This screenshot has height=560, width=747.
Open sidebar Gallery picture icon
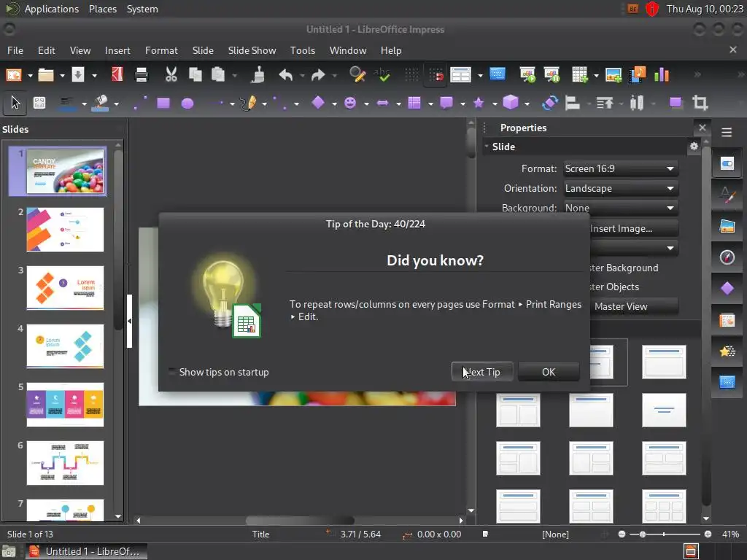[x=727, y=226]
